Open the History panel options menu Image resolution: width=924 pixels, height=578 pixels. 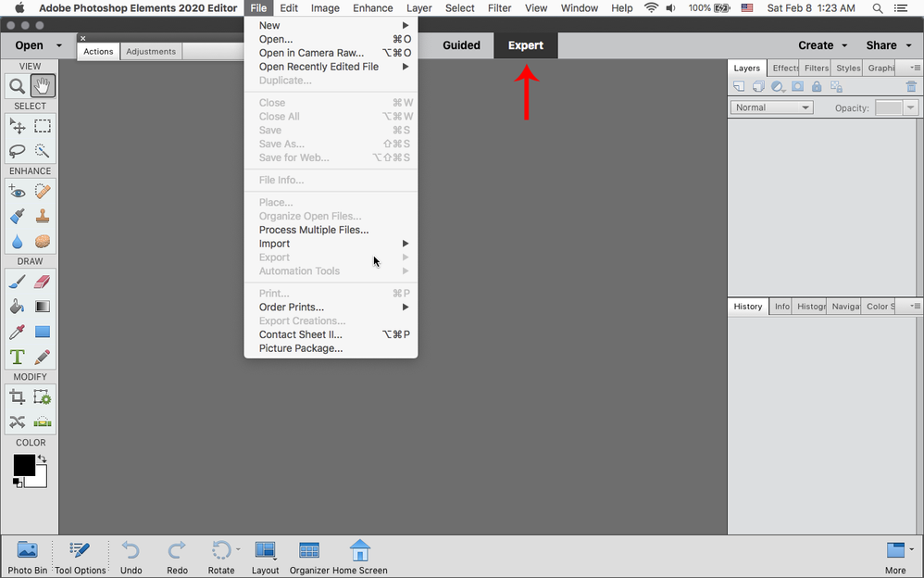pyautogui.click(x=915, y=306)
